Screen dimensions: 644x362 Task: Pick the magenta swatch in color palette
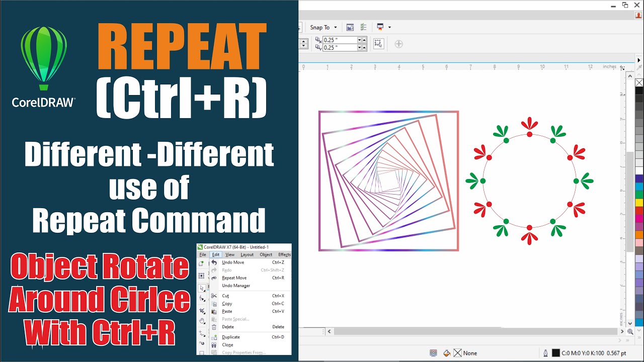(639, 219)
